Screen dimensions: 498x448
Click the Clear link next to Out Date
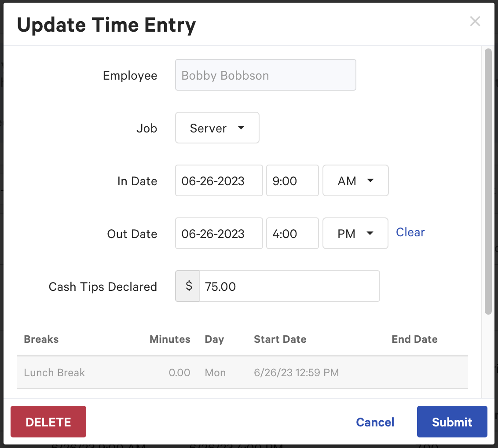[410, 232]
